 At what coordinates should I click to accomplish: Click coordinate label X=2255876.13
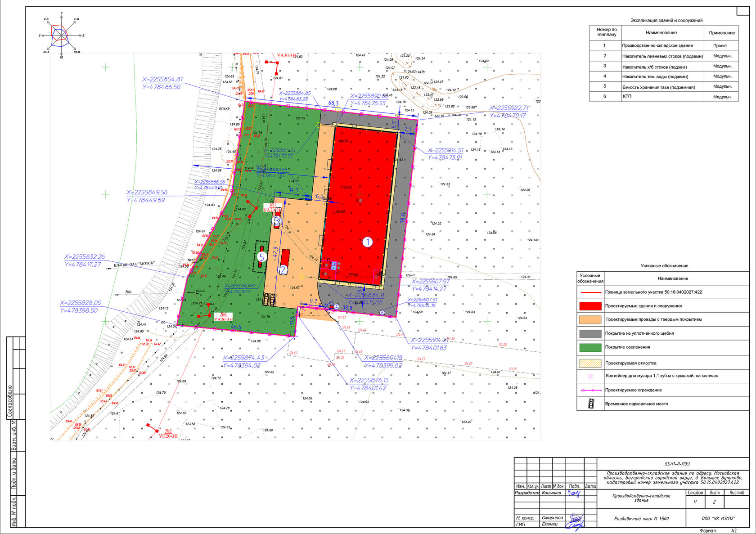pyautogui.click(x=369, y=380)
